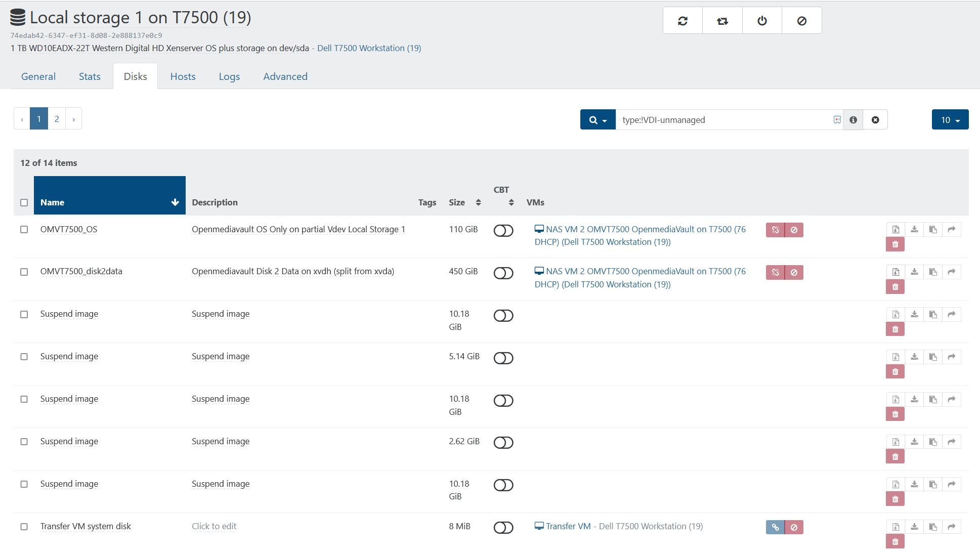Go to page 2
Screen dimensions: 980x554
pyautogui.click(x=57, y=119)
